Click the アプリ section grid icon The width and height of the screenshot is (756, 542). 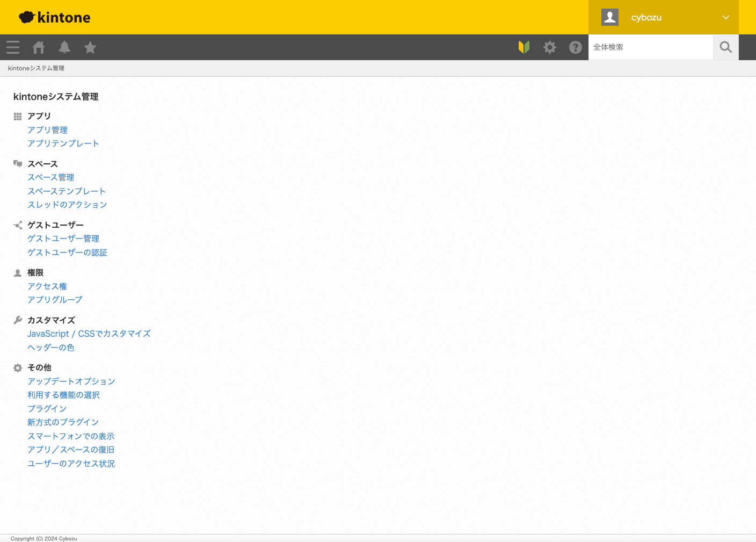[18, 117]
